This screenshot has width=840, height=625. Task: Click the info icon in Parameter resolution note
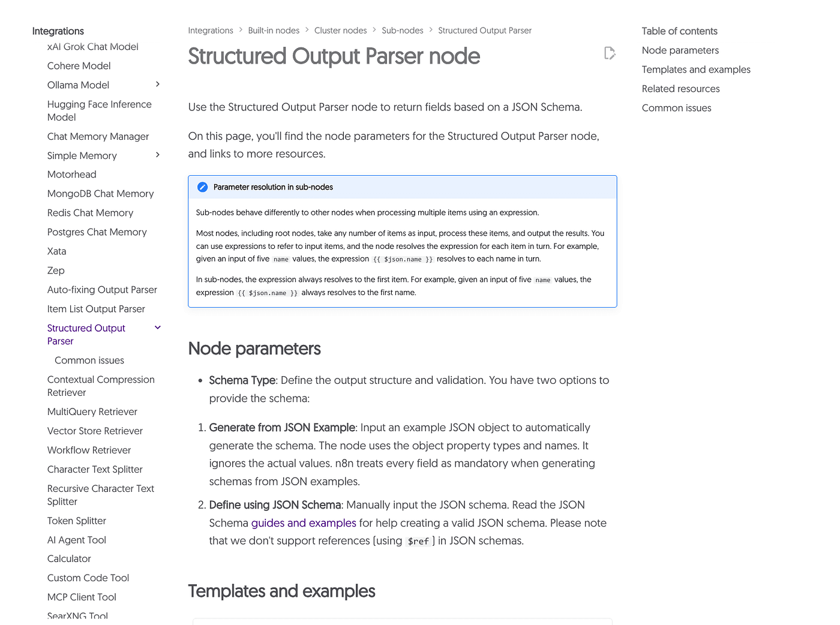(x=203, y=187)
